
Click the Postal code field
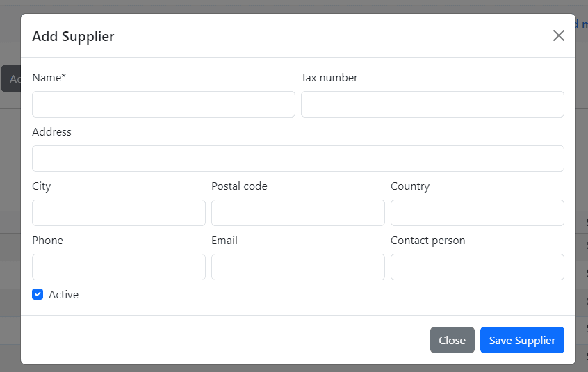pyautogui.click(x=298, y=213)
